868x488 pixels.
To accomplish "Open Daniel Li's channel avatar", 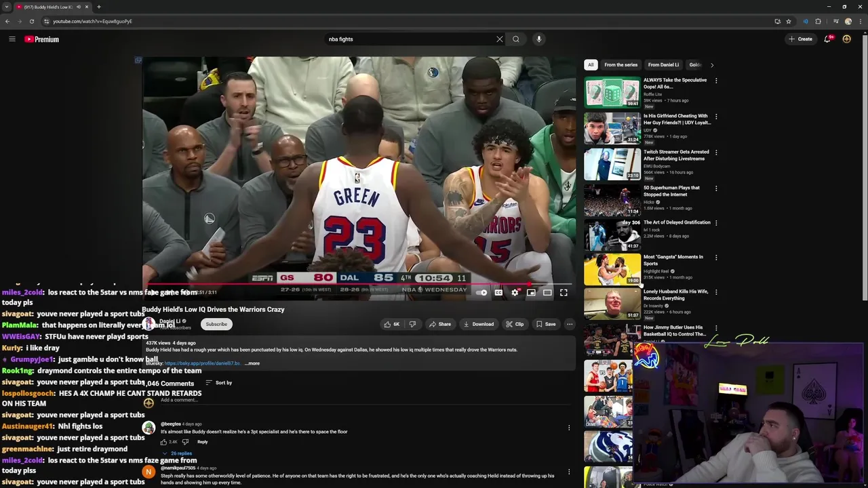I will [x=149, y=323].
